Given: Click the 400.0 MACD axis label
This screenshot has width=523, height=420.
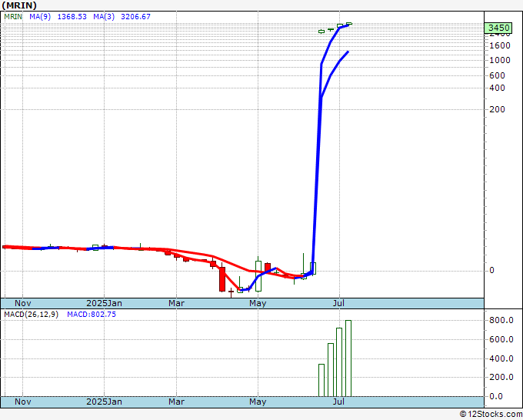Looking at the screenshot, I should pyautogui.click(x=501, y=359).
